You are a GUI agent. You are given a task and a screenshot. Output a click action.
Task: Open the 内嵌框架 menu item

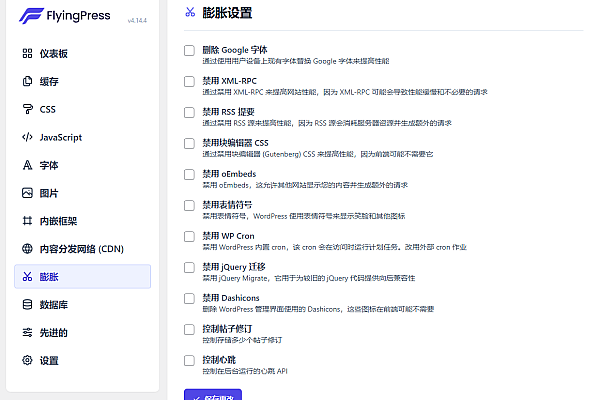pos(83,221)
